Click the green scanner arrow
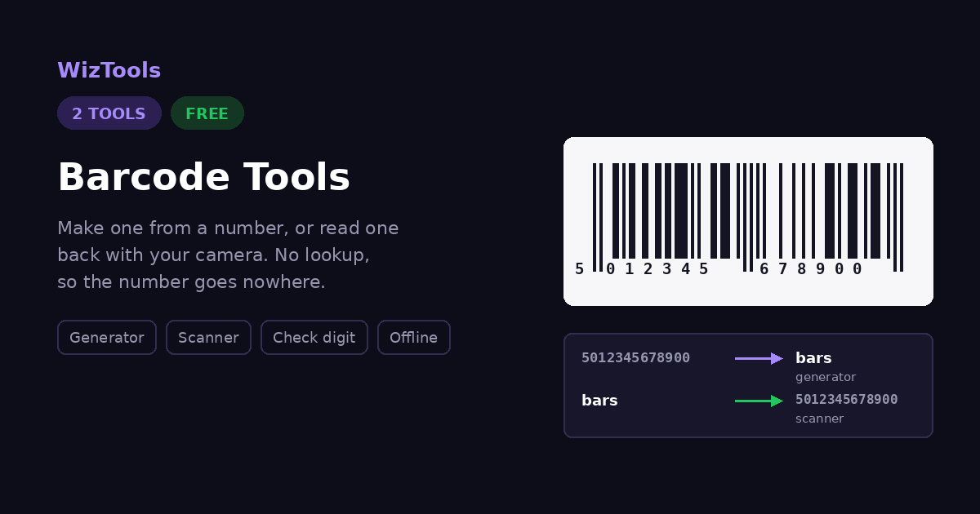 point(759,401)
